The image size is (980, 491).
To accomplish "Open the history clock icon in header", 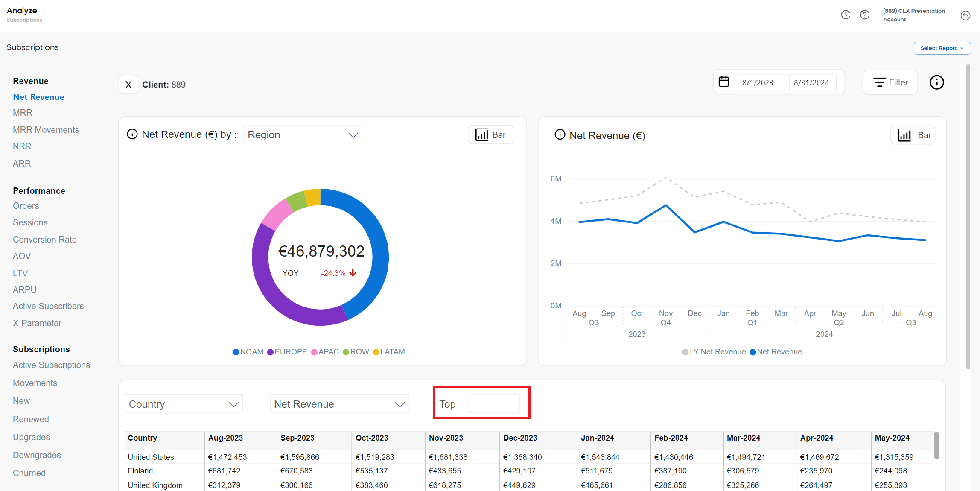I will (846, 15).
